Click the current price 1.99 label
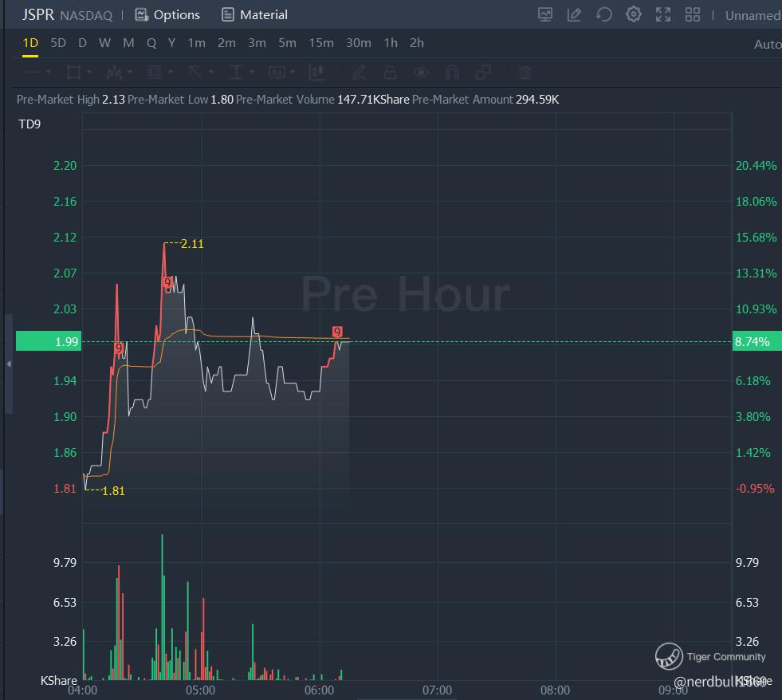 pos(49,341)
